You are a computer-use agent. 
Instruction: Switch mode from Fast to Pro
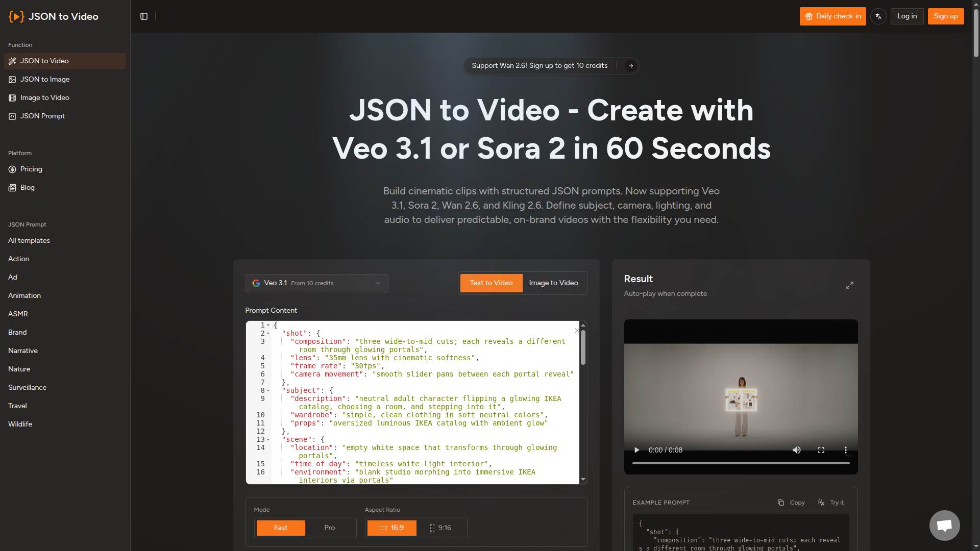(329, 528)
